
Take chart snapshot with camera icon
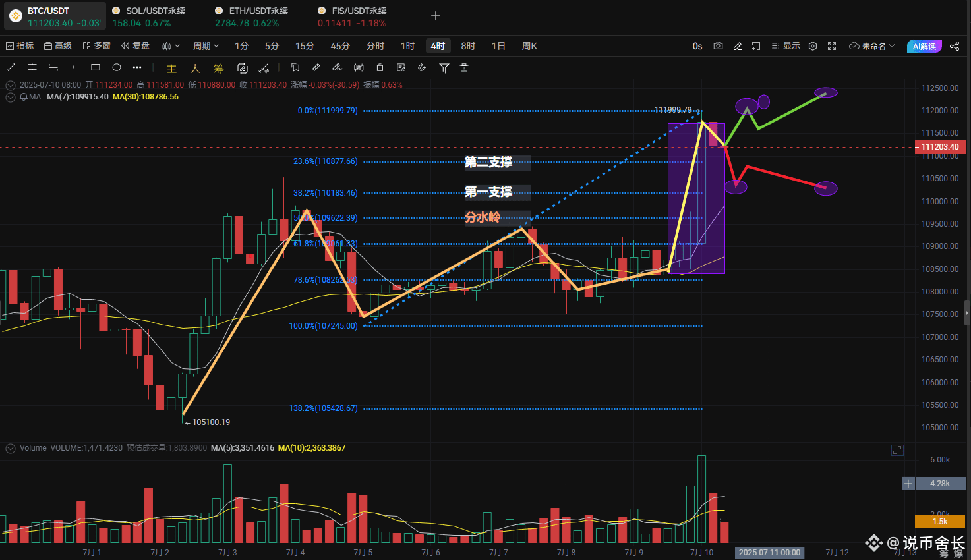click(719, 46)
